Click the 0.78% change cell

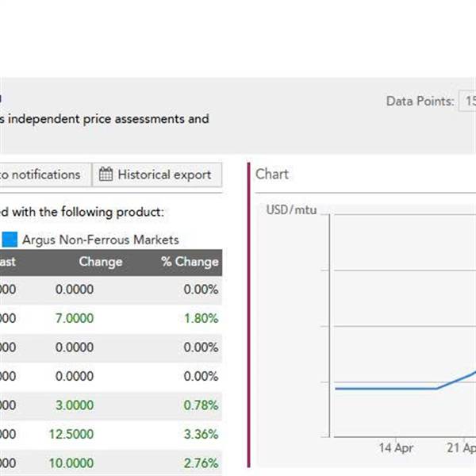[x=201, y=405]
